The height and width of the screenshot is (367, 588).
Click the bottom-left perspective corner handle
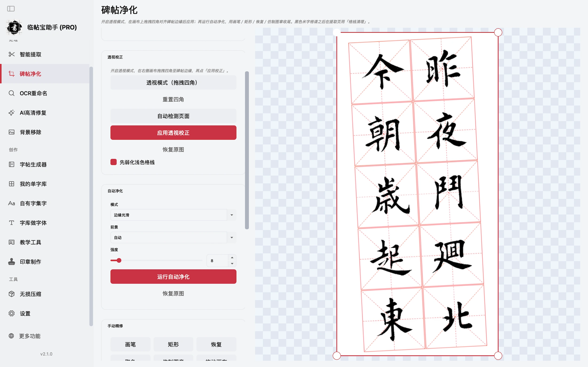tap(337, 356)
